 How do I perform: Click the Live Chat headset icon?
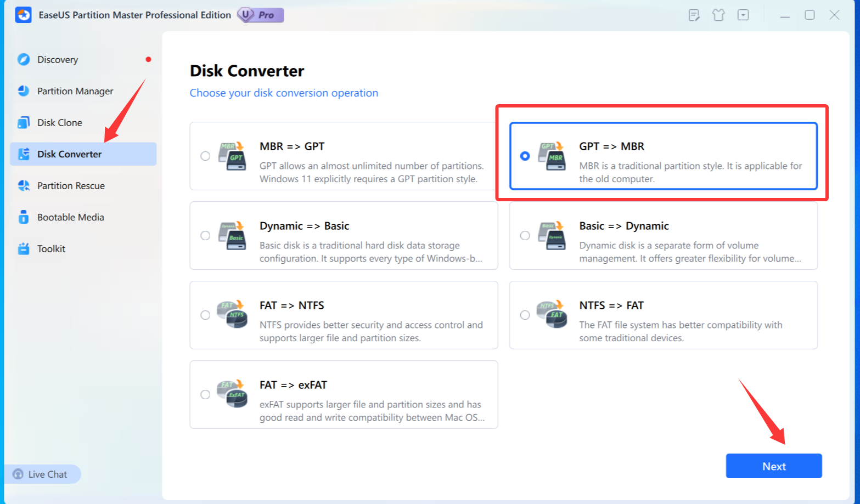(x=18, y=474)
